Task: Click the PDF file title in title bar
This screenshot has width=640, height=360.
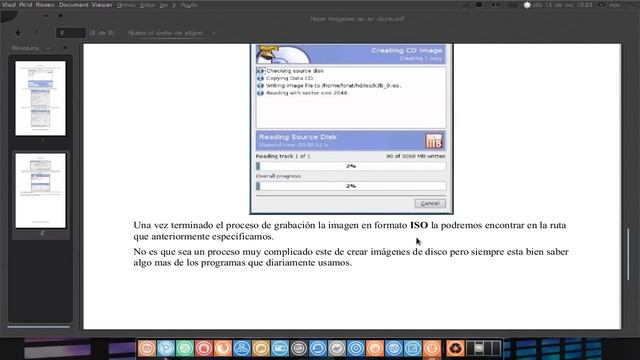Action: (358, 19)
